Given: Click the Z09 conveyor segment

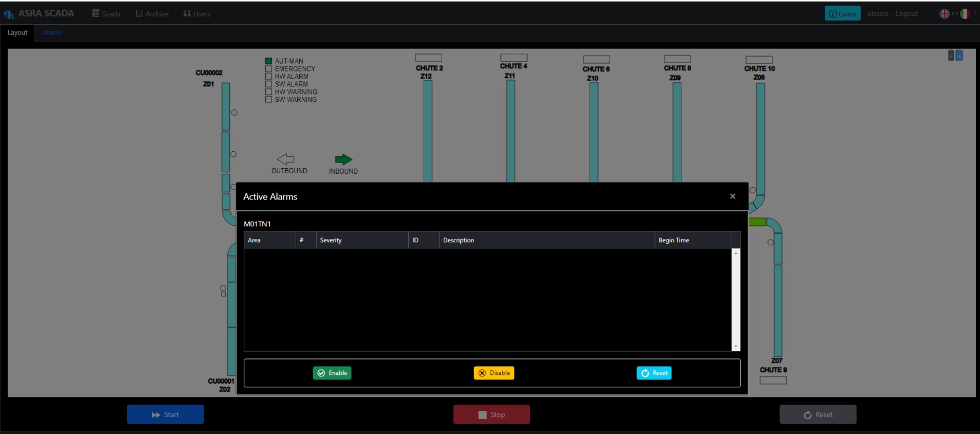Looking at the screenshot, I should click(x=677, y=132).
